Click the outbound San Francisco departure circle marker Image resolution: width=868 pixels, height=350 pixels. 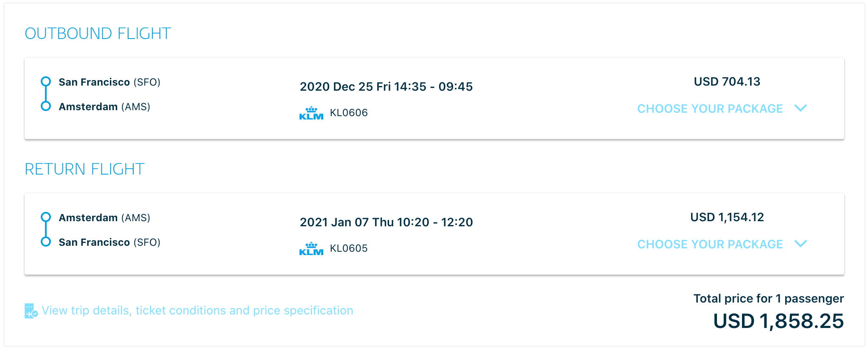tap(46, 81)
